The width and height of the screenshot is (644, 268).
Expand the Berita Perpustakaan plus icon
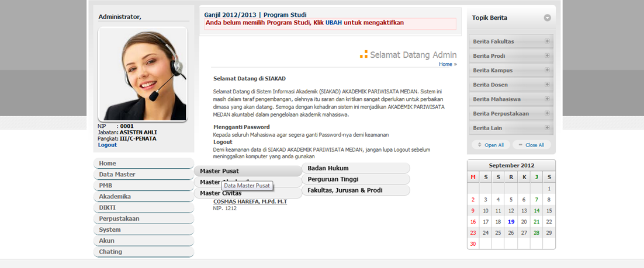[x=546, y=113]
